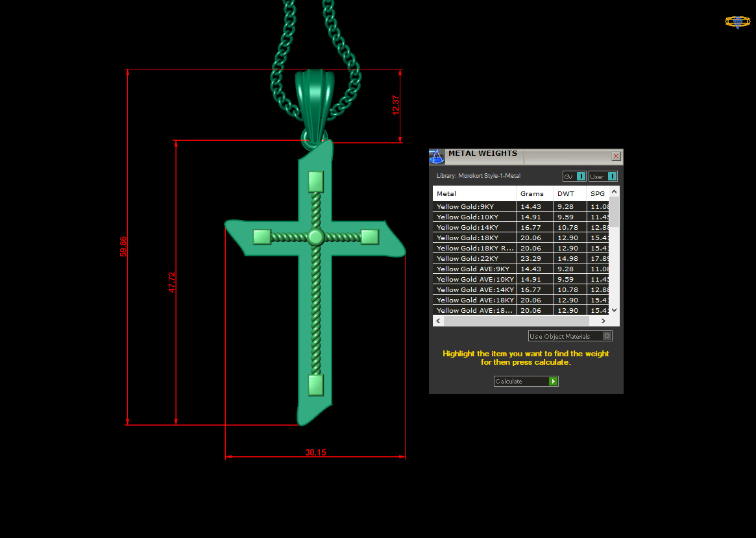Viewport: 756px width, 538px height.
Task: Toggle the GV library switch
Action: pyautogui.click(x=574, y=177)
